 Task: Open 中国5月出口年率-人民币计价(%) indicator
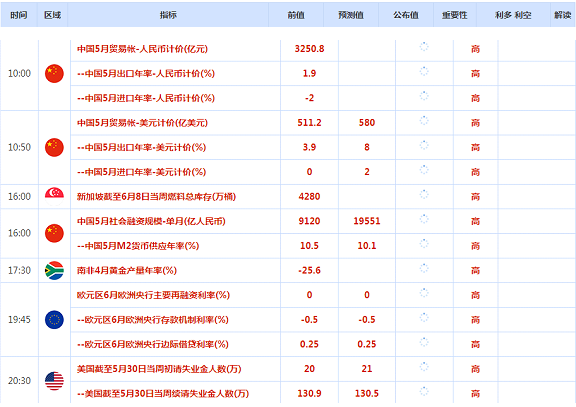146,73
